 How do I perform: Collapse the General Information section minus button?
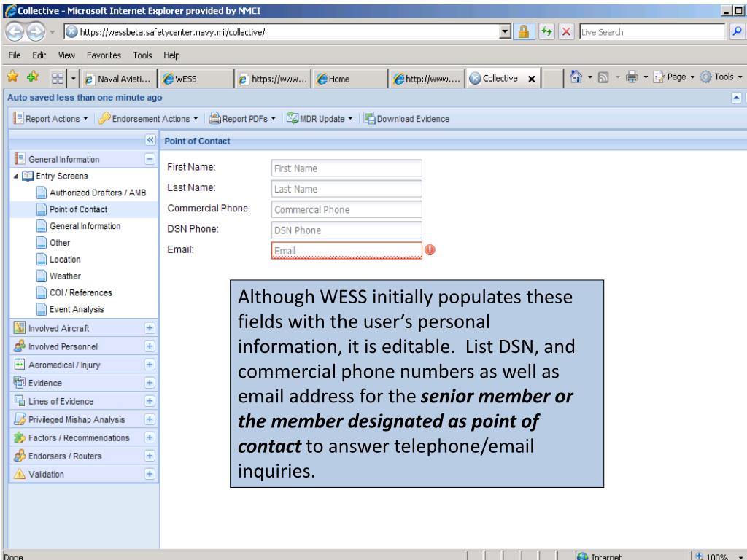[150, 159]
